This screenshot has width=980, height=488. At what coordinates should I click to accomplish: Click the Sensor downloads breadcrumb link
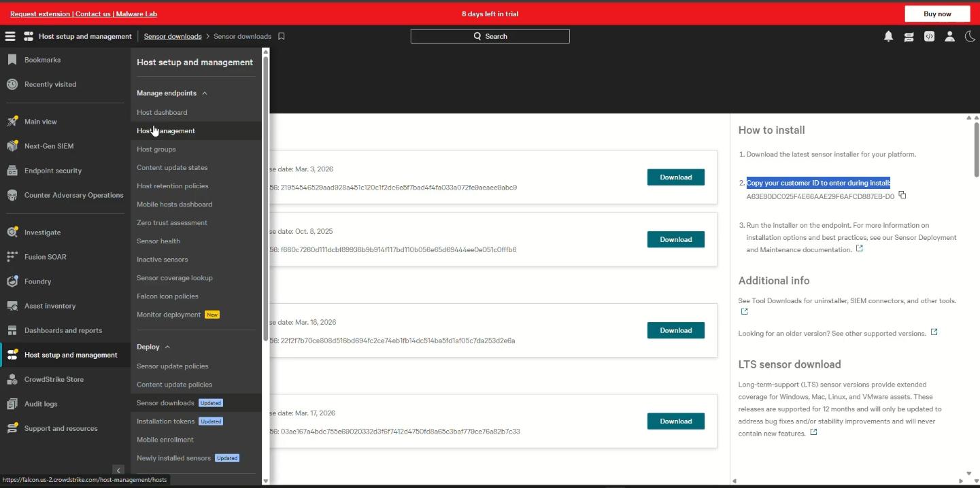pyautogui.click(x=173, y=37)
